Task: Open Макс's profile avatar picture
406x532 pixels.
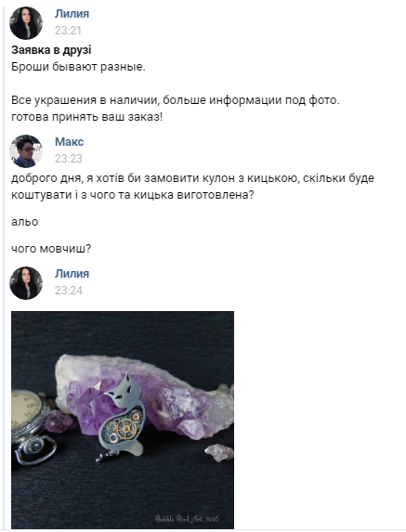Action: point(26,151)
